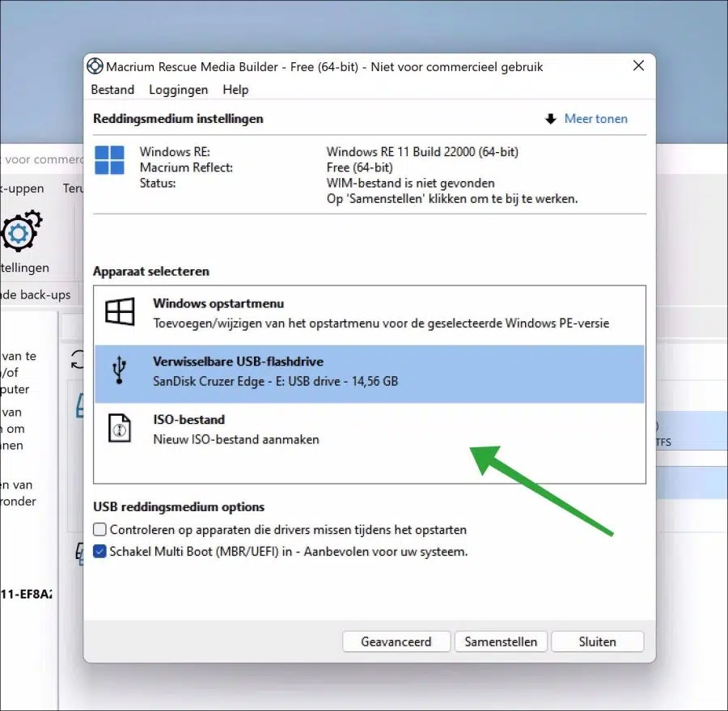Click the blue Windows RE logo
The image size is (728, 711).
click(x=109, y=160)
